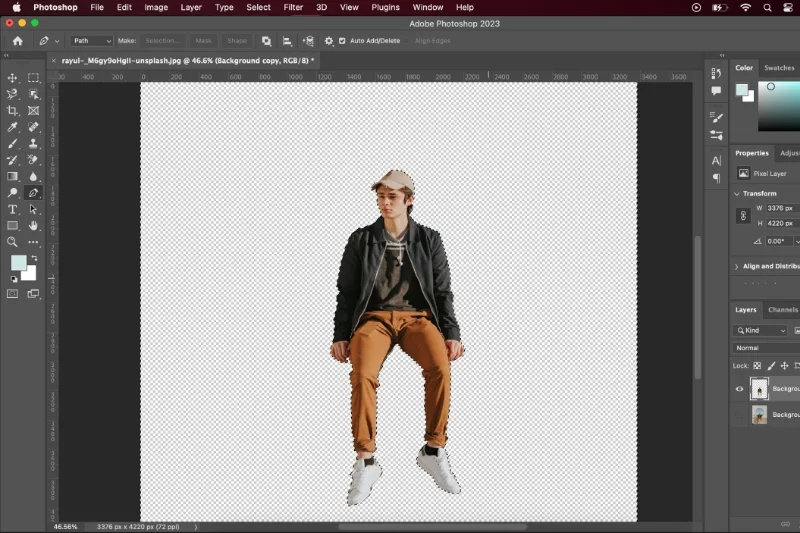Select the Zoom tool
The image size is (800, 533).
pyautogui.click(x=12, y=242)
